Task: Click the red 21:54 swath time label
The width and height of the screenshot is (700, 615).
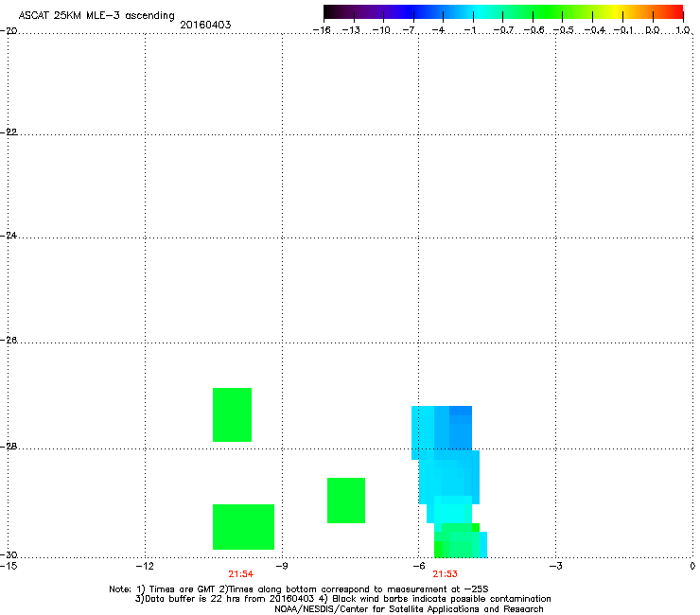Action: (x=240, y=574)
